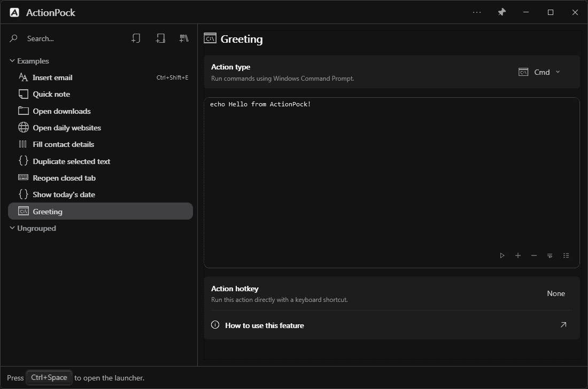
Task: Select the Open daily websites action
Action: click(100, 128)
